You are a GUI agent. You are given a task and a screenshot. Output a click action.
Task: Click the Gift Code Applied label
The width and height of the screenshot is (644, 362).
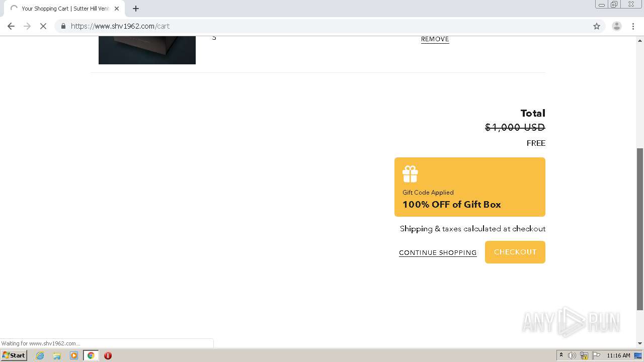(x=428, y=193)
